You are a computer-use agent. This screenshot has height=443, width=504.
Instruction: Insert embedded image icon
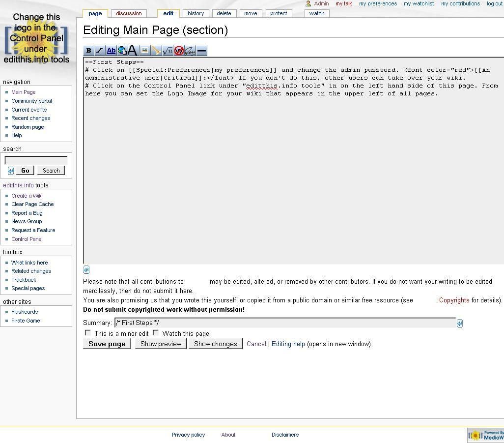tap(145, 51)
